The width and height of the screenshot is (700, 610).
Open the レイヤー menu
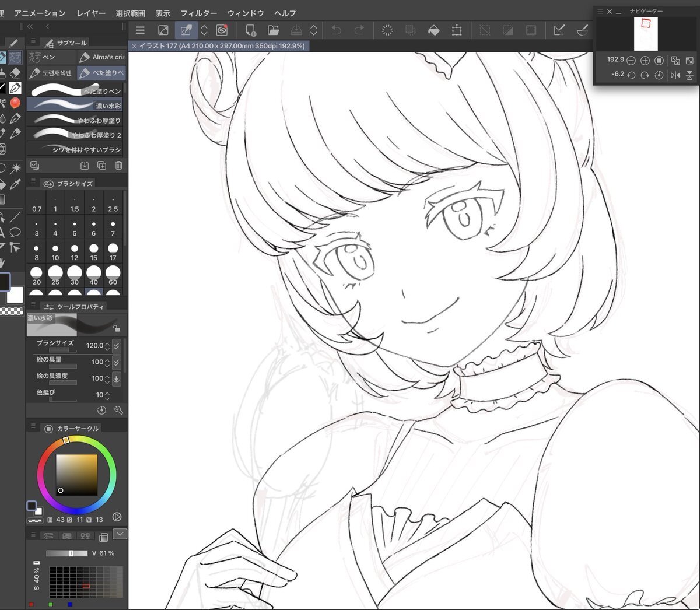point(91,13)
